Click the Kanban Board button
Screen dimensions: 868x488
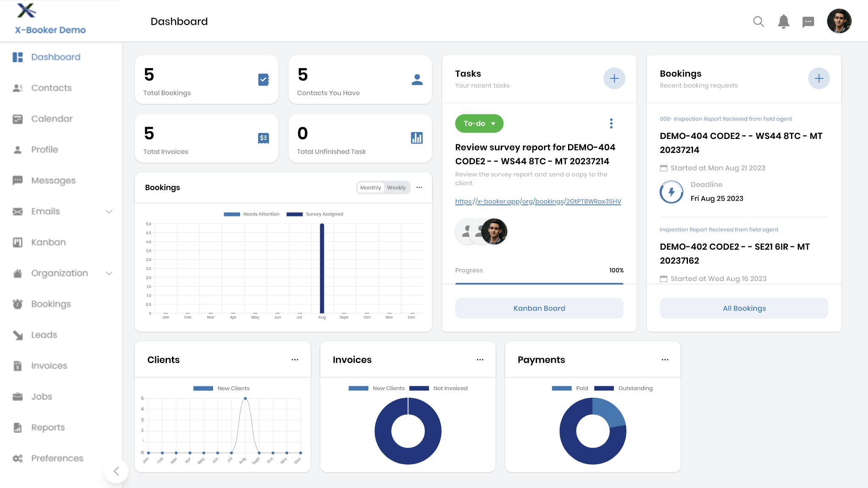(x=539, y=308)
